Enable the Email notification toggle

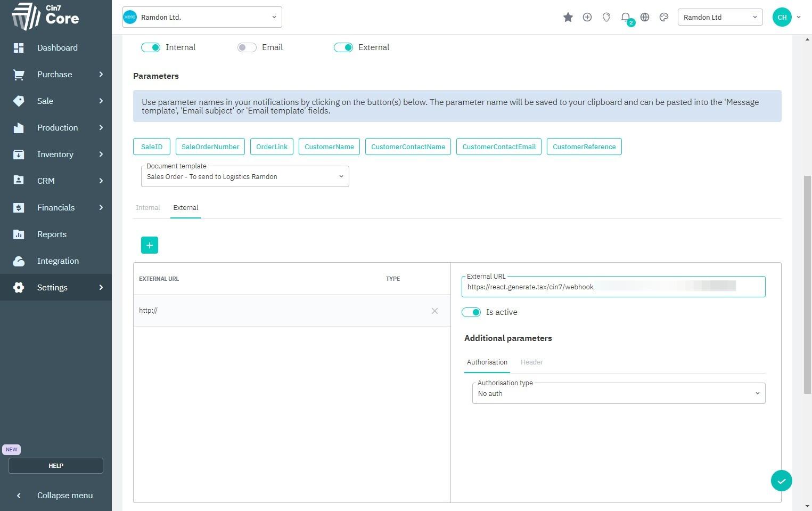point(247,47)
